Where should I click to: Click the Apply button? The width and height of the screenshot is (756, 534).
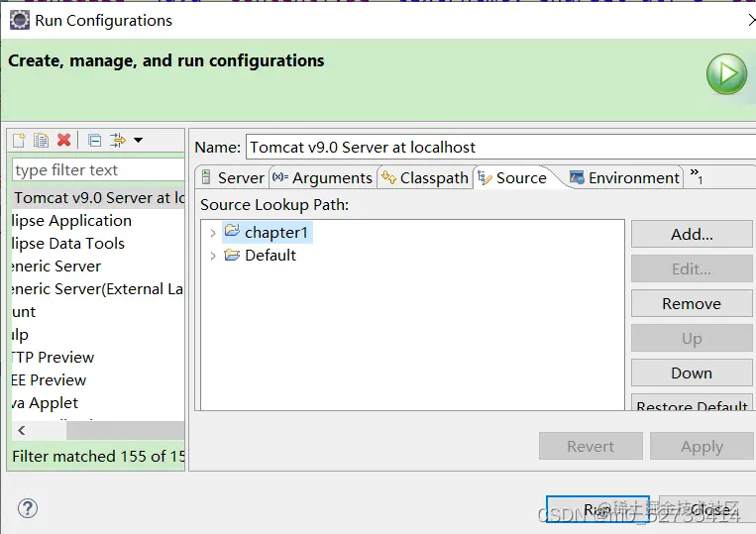702,446
